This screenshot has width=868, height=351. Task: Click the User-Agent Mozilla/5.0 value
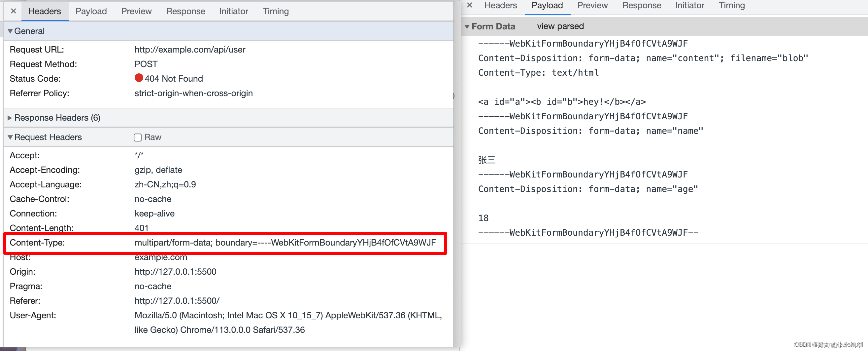click(x=288, y=322)
